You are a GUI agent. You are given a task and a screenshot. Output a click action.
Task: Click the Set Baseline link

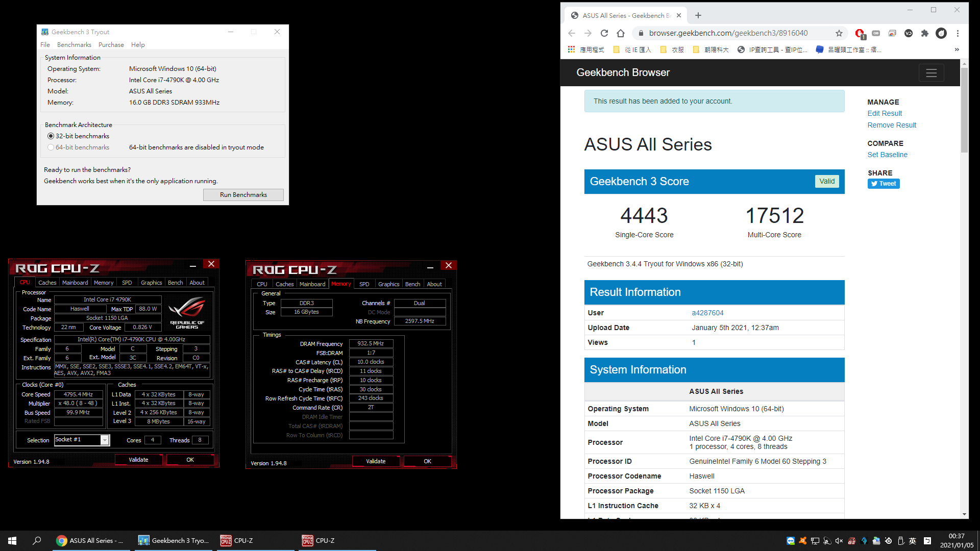coord(887,155)
